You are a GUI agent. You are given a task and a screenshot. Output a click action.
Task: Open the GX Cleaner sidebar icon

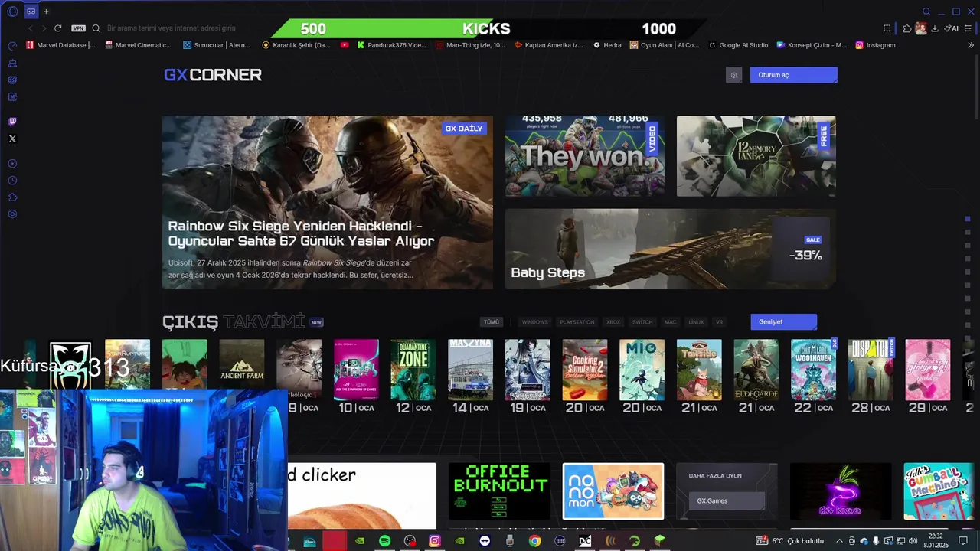12,63
